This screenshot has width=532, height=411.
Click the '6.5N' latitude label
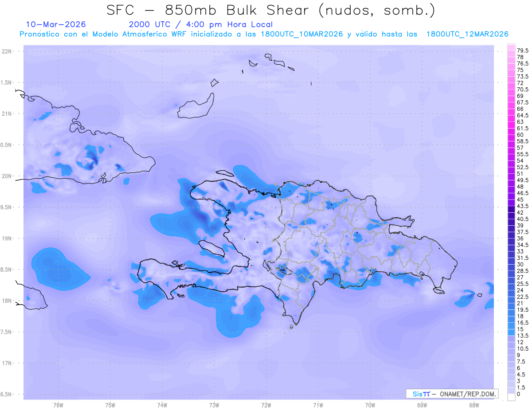pyautogui.click(x=6, y=395)
